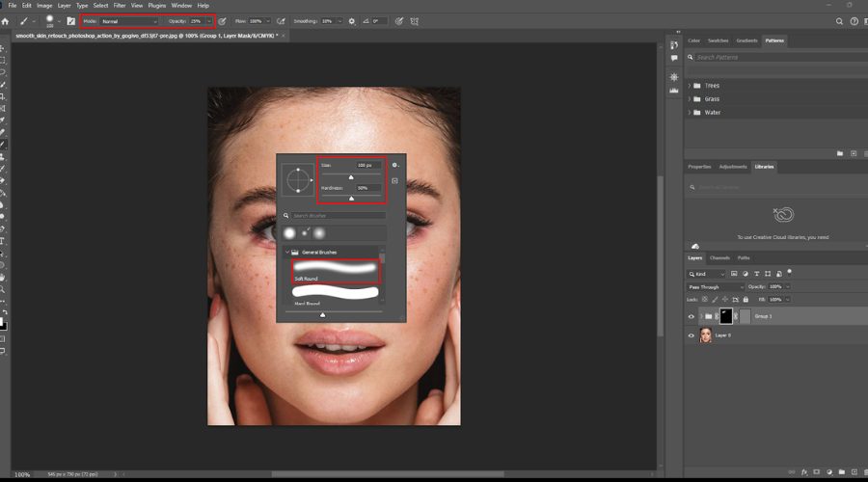
Task: Open the layer Kind filter dropdown
Action: 706,274
